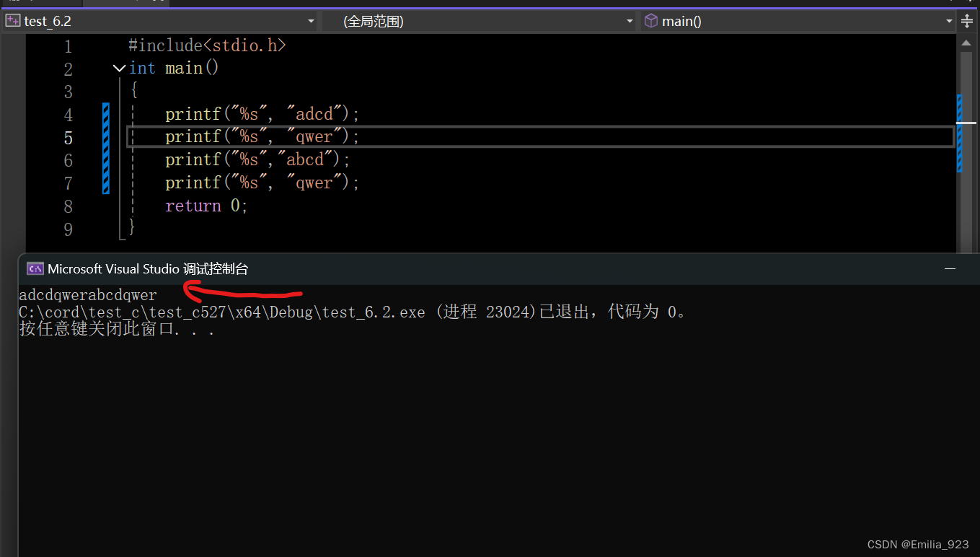The width and height of the screenshot is (980, 557).
Task: Click the editor scrollbar up arrow
Action: 966,43
